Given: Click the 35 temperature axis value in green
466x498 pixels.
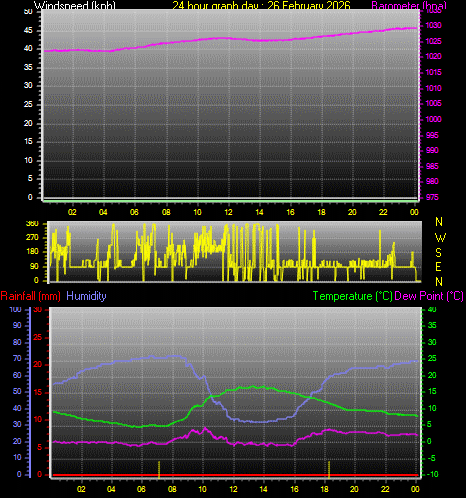Looking at the screenshot, I should (x=432, y=325).
